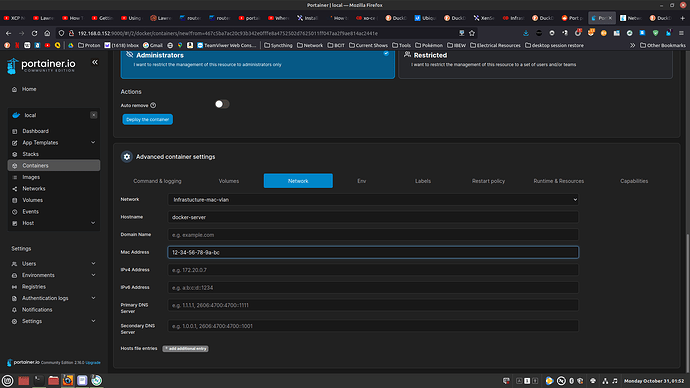Switch to the Env tab
Image resolution: width=690 pixels, height=388 pixels.
362,181
